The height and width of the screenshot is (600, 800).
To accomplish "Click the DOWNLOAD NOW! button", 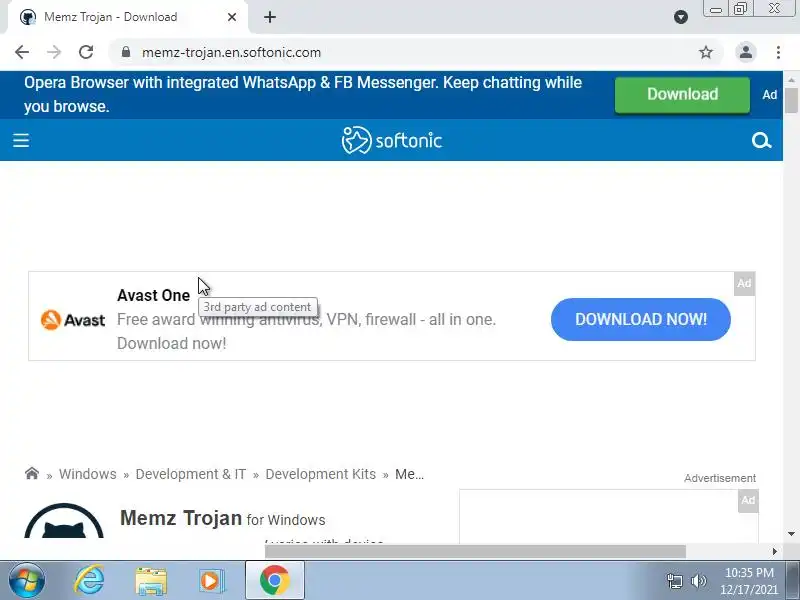I will tap(641, 319).
